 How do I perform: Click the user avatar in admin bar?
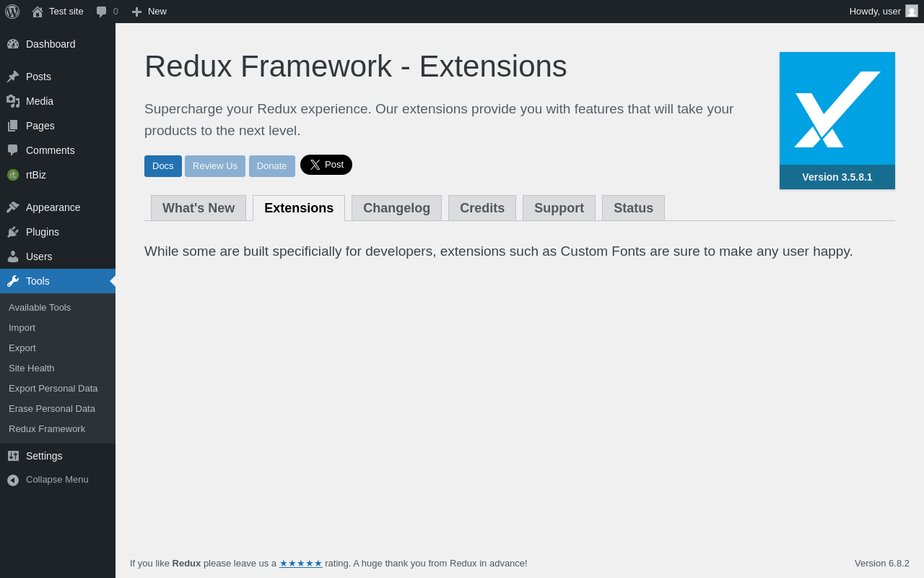pyautogui.click(x=912, y=11)
